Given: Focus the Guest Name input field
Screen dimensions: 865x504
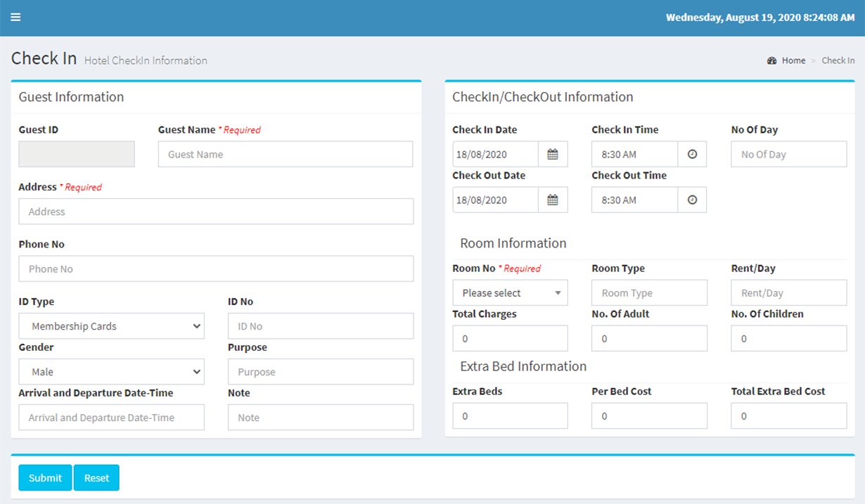Looking at the screenshot, I should pyautogui.click(x=285, y=155).
